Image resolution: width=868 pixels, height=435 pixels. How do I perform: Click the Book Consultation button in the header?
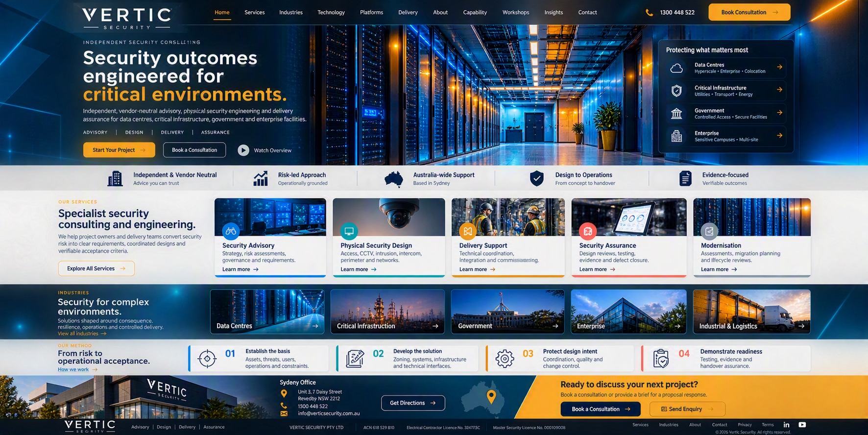[749, 12]
